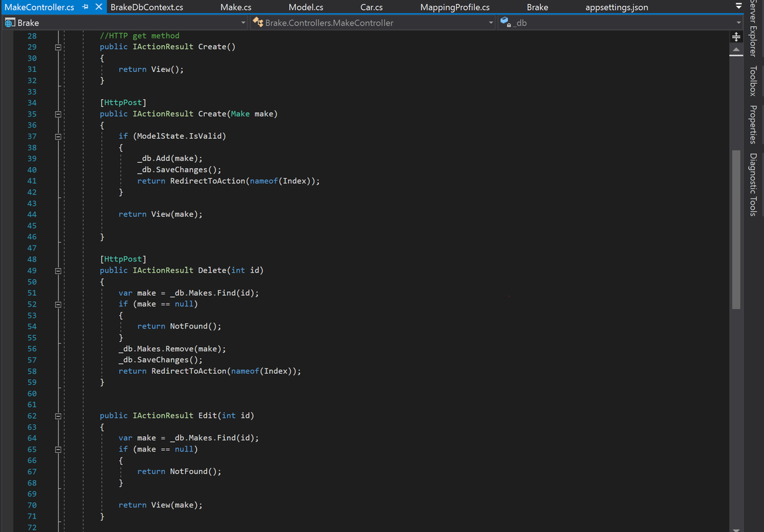
Task: Click _db.Makes.Remove(make); on line 56
Action: click(172, 349)
